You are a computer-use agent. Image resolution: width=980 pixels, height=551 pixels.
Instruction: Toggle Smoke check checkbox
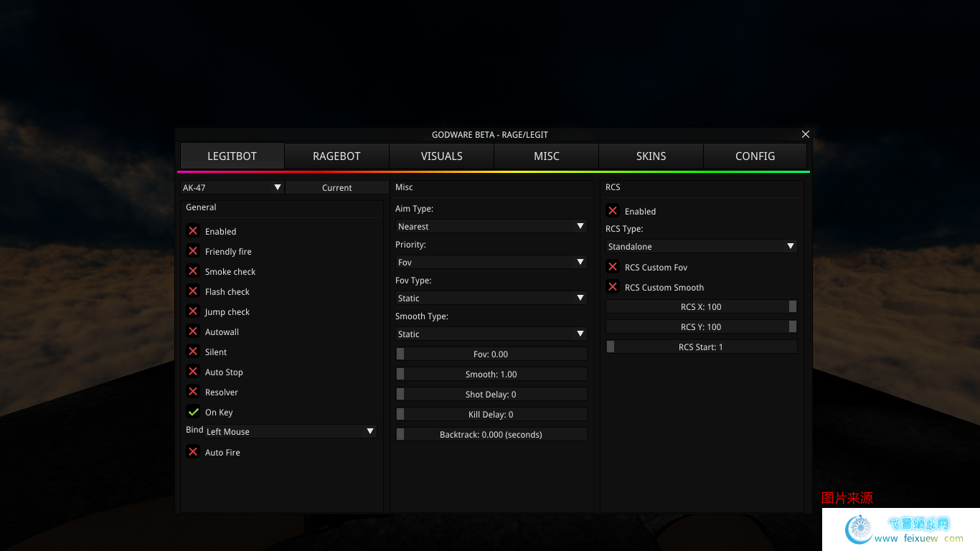click(x=193, y=271)
